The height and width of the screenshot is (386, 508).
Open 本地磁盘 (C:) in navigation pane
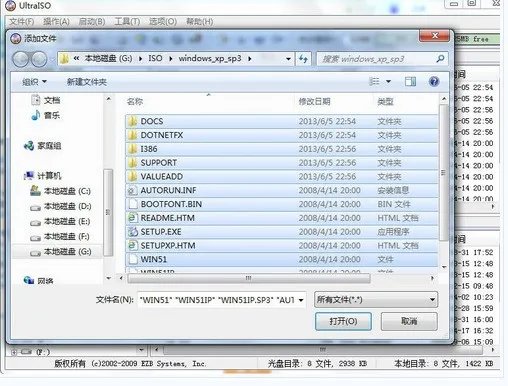60,191
